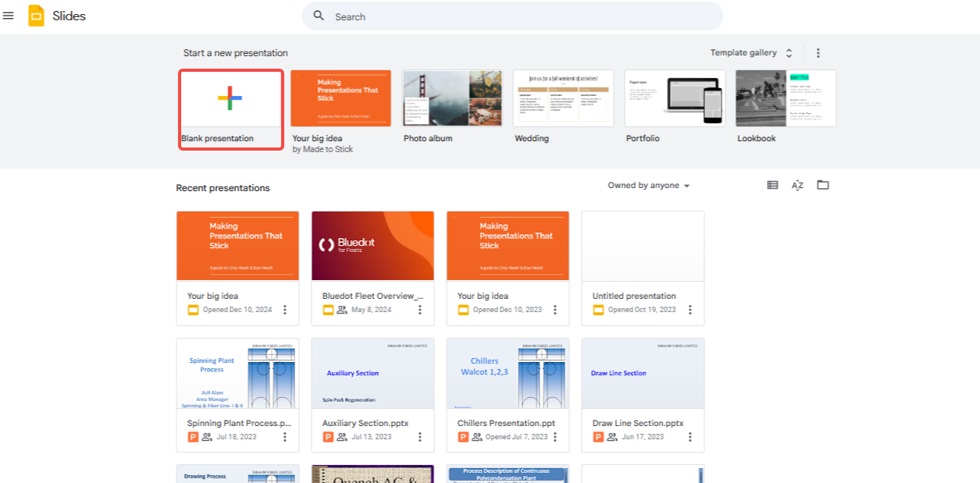Open more options for Auxiliary Section.pptx
This screenshot has height=483, width=980.
click(420, 437)
